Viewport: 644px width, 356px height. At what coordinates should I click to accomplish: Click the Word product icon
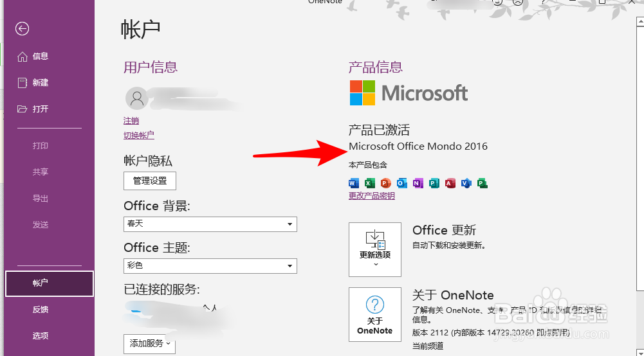pyautogui.click(x=354, y=183)
